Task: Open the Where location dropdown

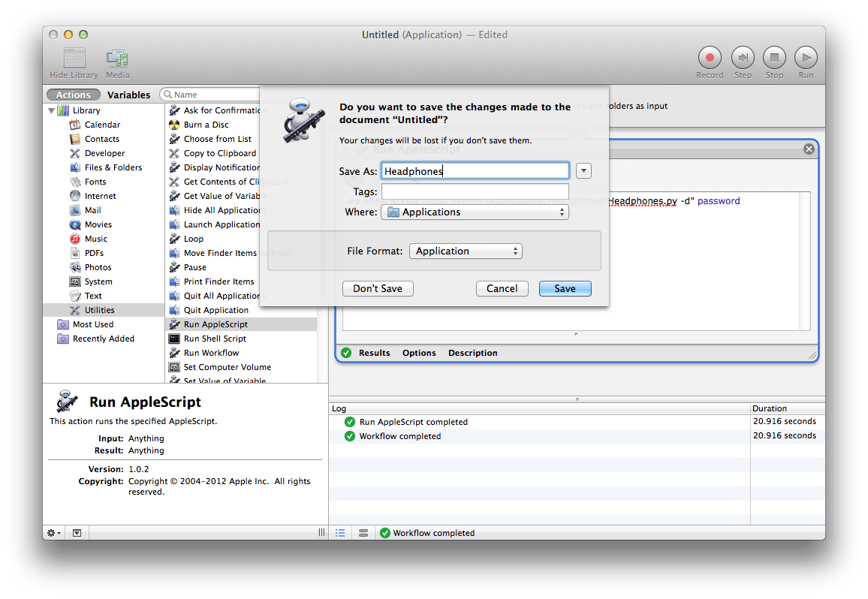Action: [x=475, y=212]
